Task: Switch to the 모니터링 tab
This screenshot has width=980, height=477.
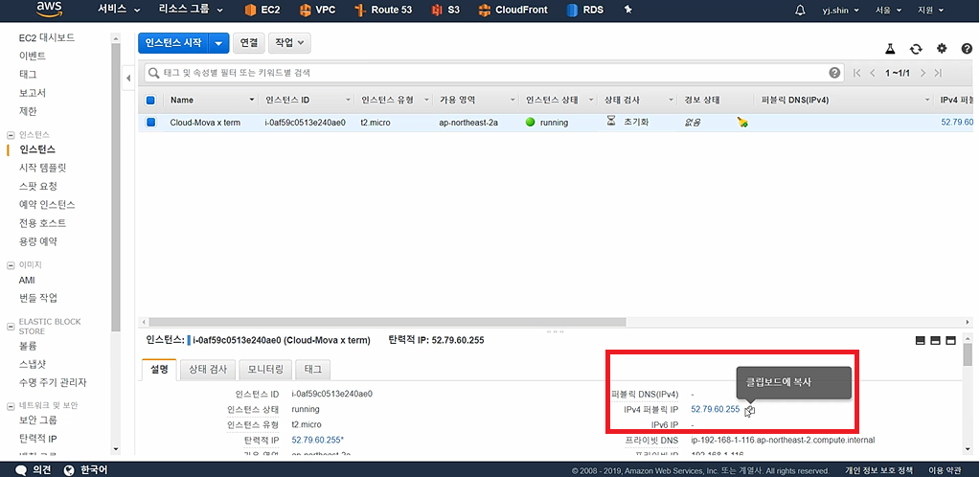Action: click(x=265, y=370)
